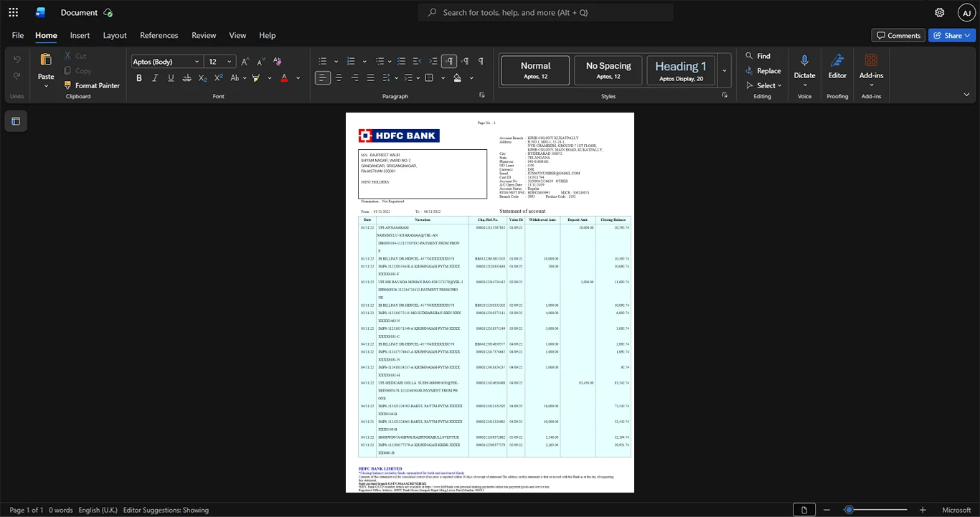Increase font size with grow icon
This screenshot has height=517, width=980.
pos(246,62)
